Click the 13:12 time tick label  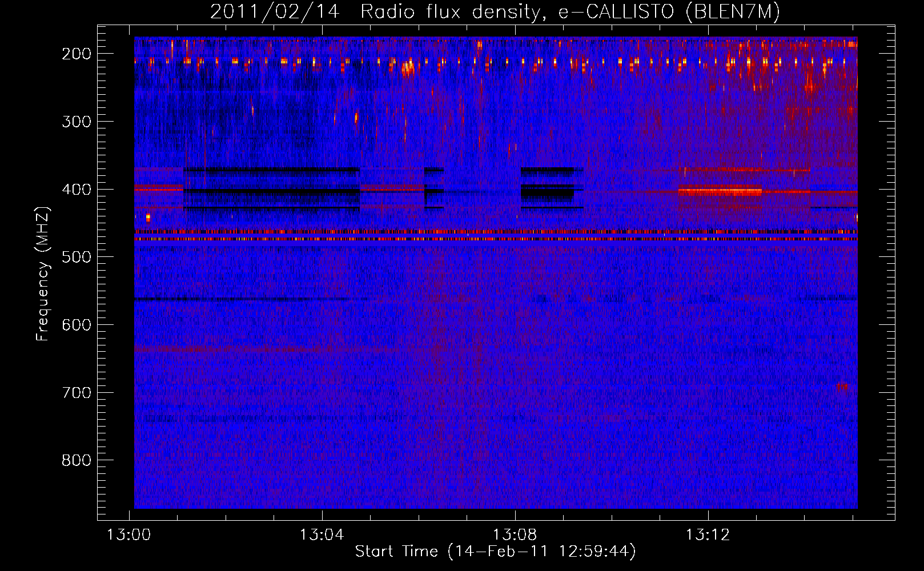point(708,535)
